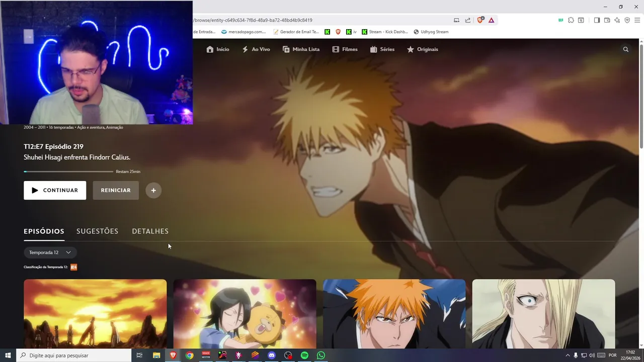
Task: Open the mercadopago.com bookmark
Action: coord(244,32)
